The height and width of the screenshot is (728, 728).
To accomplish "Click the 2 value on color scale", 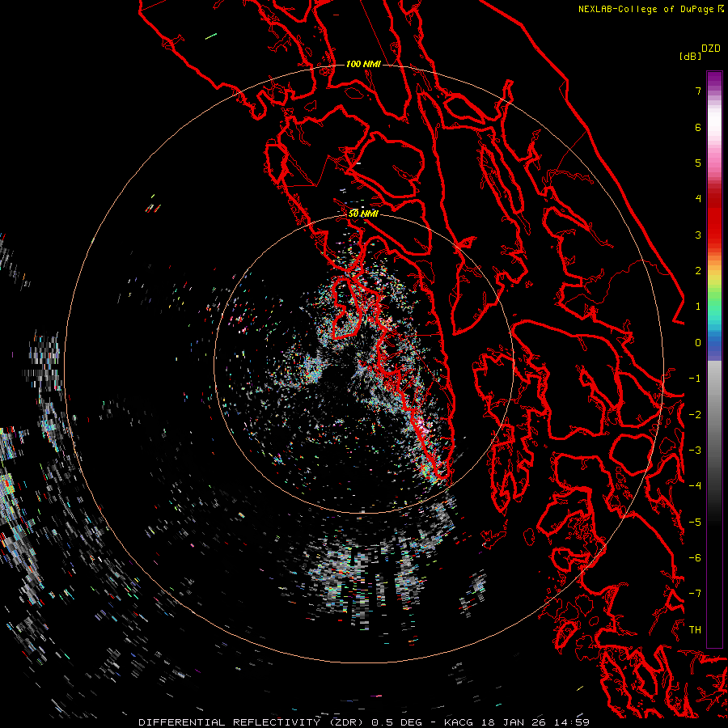I will 698,271.
